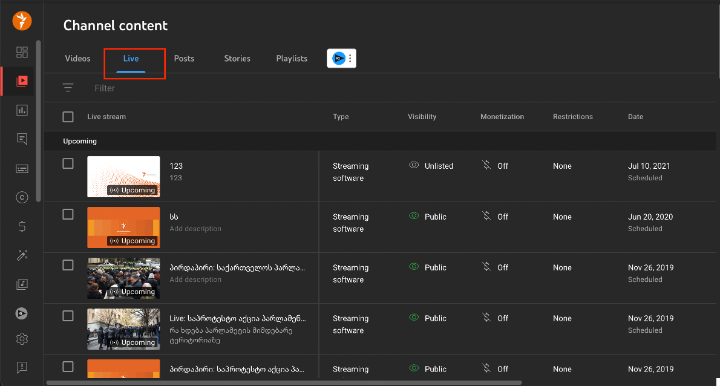
Task: Tick checkbox for Jun 20, 2020 stream
Action: click(x=68, y=214)
